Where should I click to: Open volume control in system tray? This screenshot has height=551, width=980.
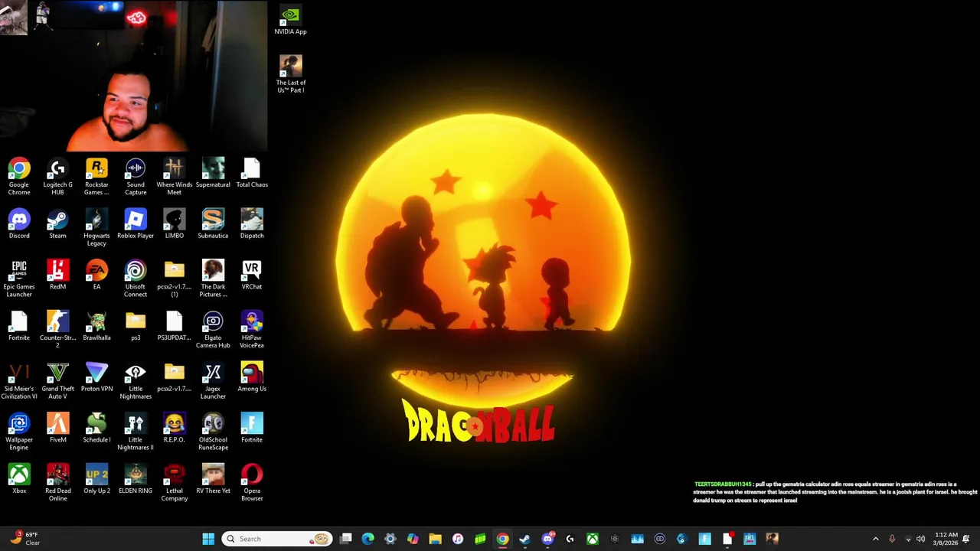(x=920, y=539)
